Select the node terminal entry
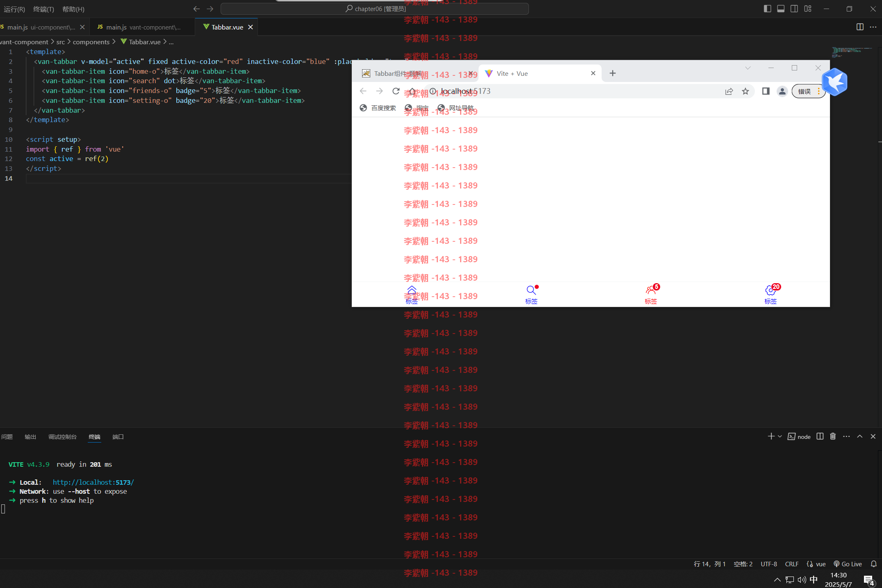The height and width of the screenshot is (588, 882). click(x=799, y=437)
